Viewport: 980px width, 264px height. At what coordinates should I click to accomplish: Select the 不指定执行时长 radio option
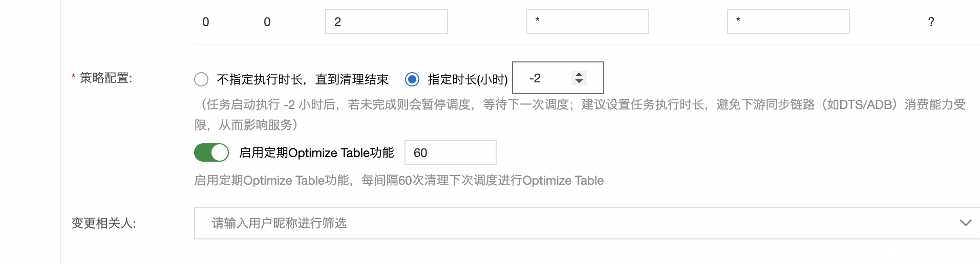click(x=201, y=79)
